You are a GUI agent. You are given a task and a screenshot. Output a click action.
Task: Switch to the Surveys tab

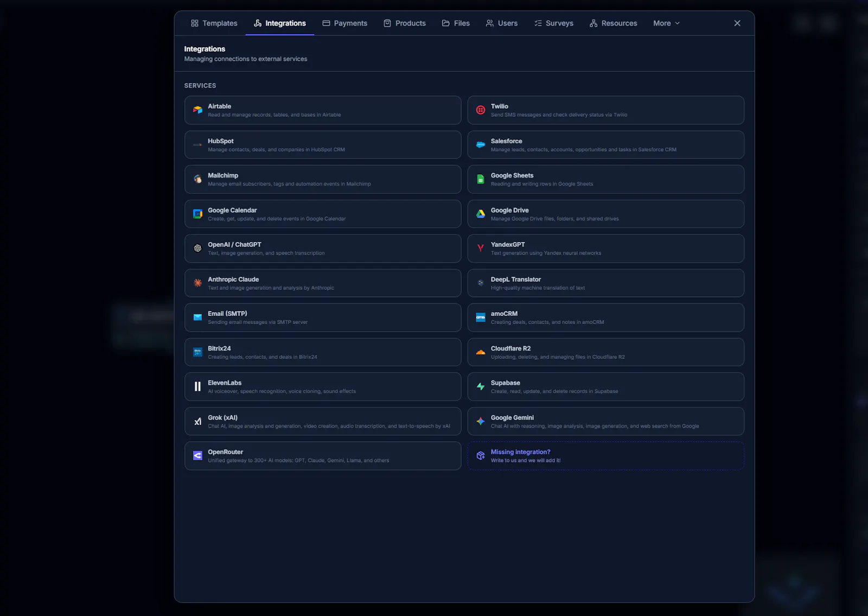tap(554, 23)
